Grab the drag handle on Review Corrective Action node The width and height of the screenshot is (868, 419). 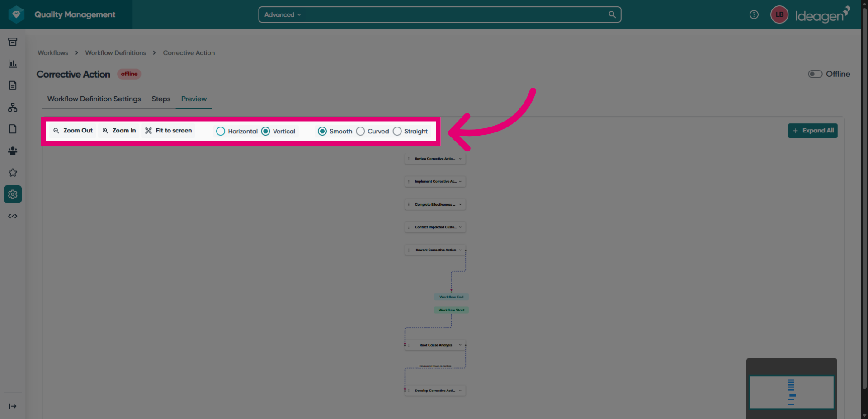coord(409,159)
